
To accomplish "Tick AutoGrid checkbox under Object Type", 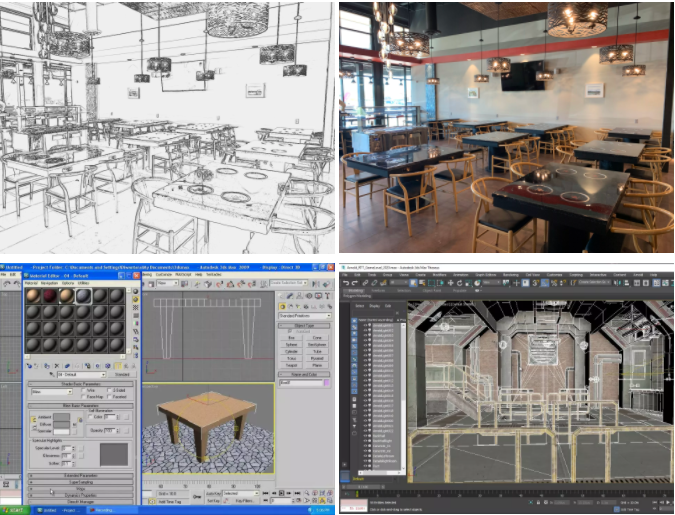I will pyautogui.click(x=290, y=332).
